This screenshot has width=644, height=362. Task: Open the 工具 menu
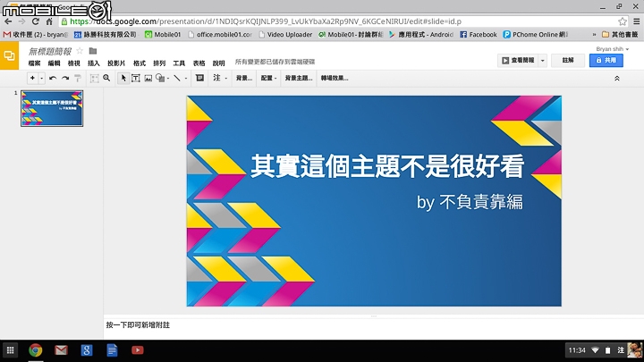[179, 63]
